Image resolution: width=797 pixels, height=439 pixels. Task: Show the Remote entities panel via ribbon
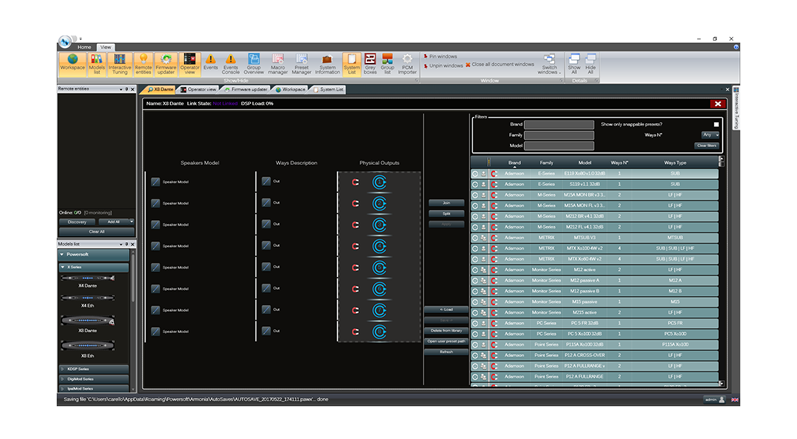(143, 65)
